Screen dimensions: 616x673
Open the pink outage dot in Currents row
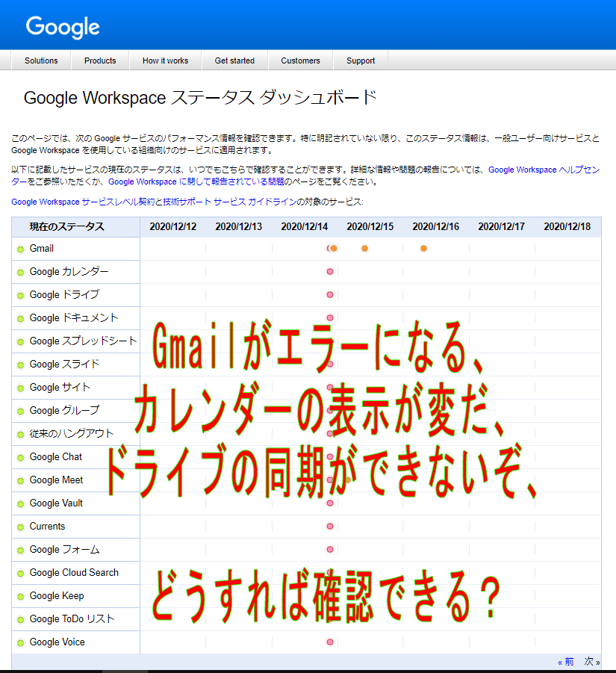coord(329,527)
